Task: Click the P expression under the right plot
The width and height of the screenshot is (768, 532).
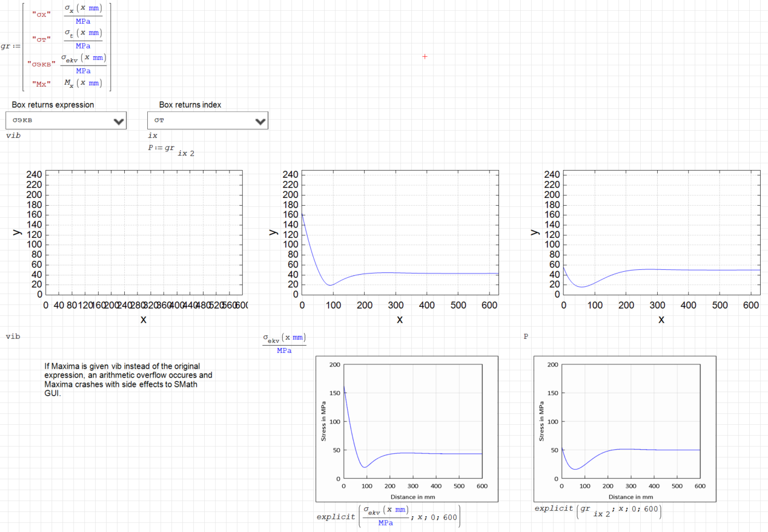Action: pyautogui.click(x=526, y=336)
